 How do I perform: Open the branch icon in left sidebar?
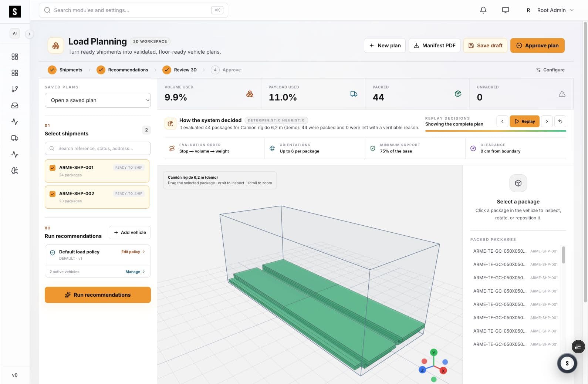coord(15,89)
